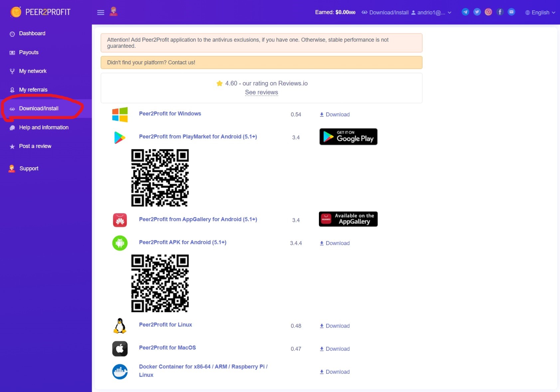Open the Instagram social link

pos(488,12)
